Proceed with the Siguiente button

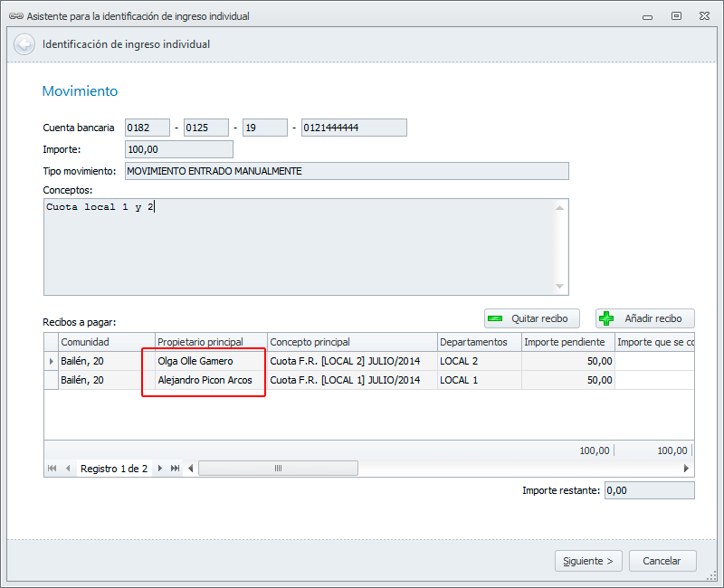pos(588,561)
